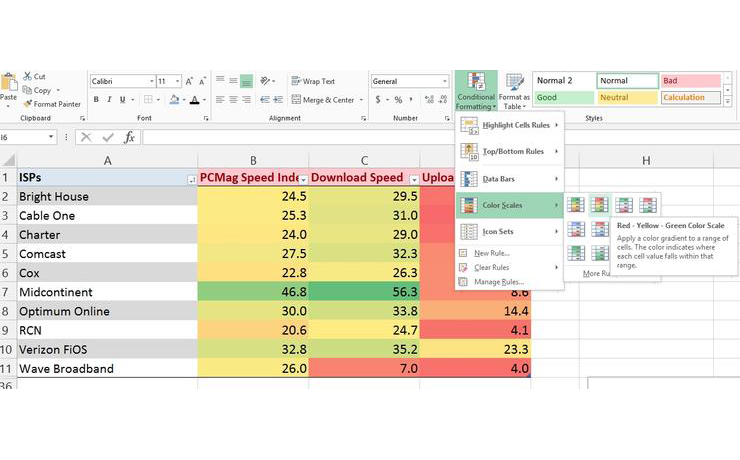Click the formula bar Enter checkmark icon
The height and width of the screenshot is (460, 740).
108,137
